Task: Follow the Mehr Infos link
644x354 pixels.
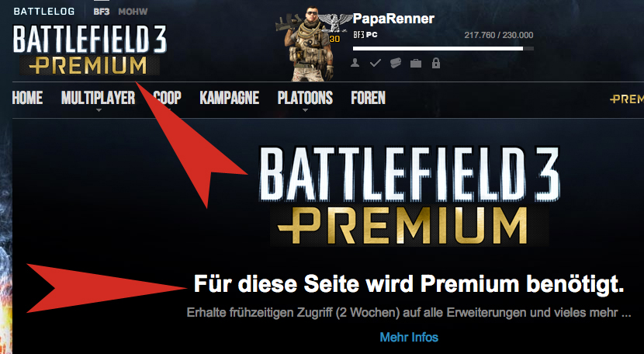Action: 409,337
